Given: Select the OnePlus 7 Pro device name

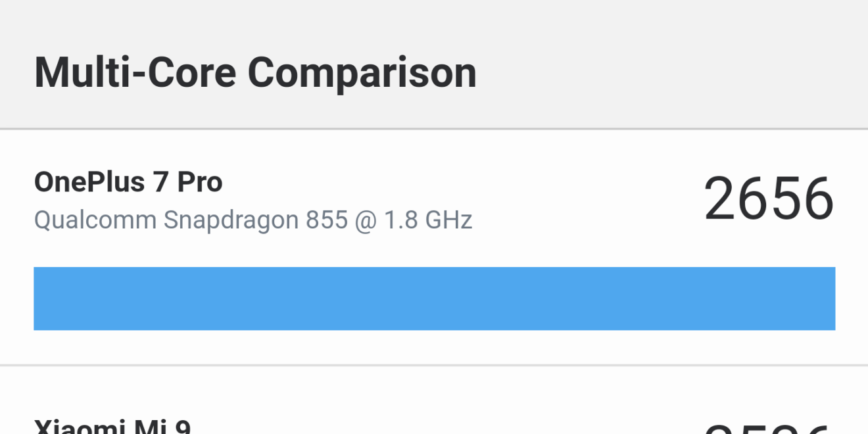Looking at the screenshot, I should pyautogui.click(x=128, y=182).
